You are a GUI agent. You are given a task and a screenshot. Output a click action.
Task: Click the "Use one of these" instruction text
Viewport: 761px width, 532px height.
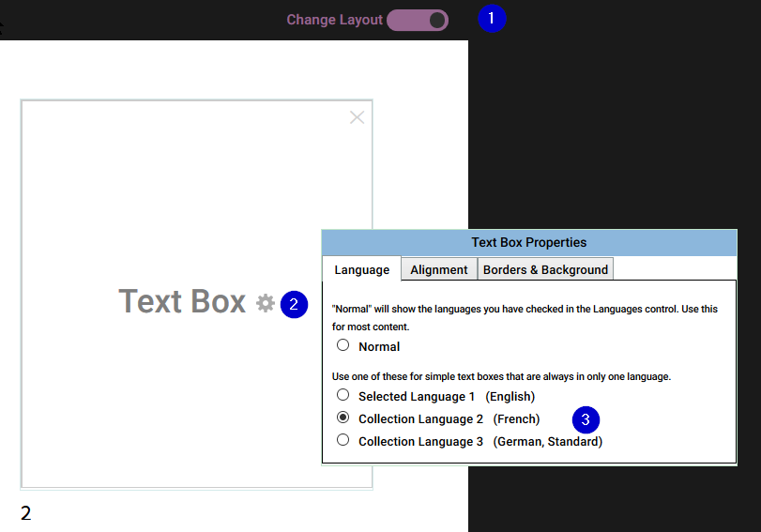[501, 376]
